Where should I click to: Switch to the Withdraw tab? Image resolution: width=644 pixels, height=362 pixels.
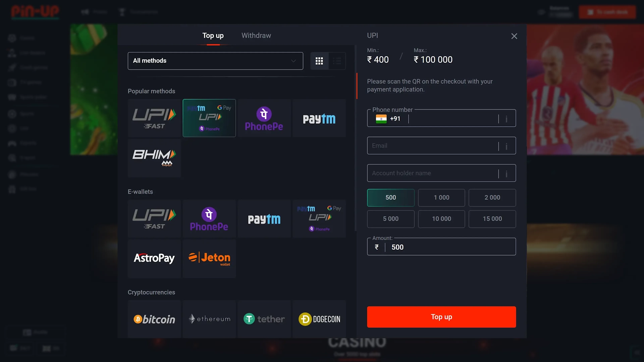coord(256,35)
